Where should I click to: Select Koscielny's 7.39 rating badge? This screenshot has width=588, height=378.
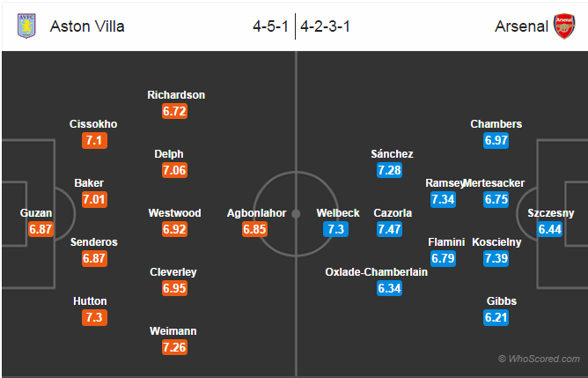tap(496, 258)
